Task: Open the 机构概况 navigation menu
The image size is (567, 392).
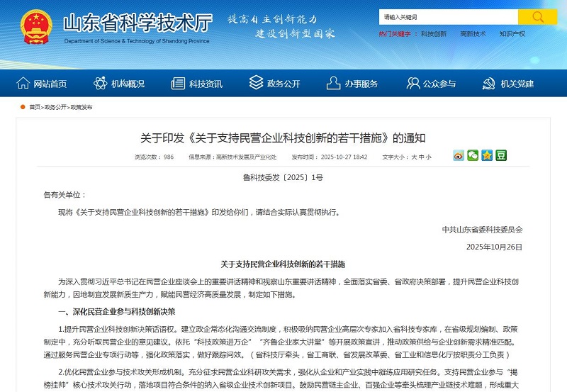Action: coord(120,84)
